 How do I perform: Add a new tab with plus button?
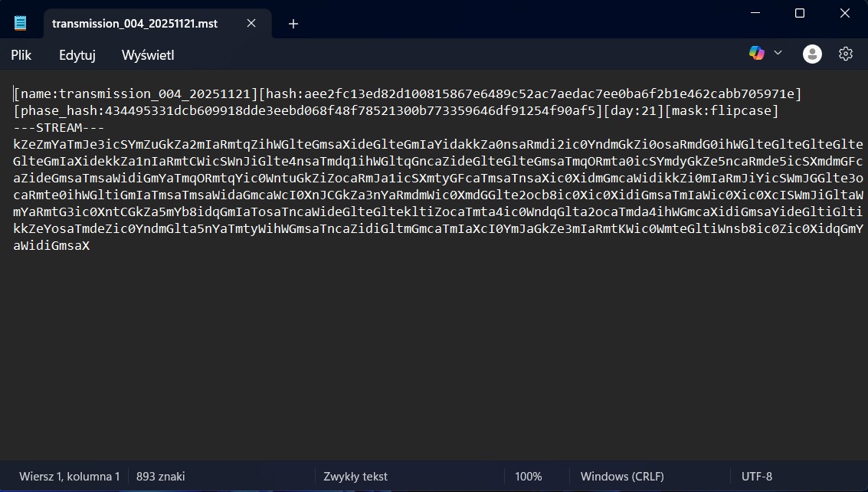[x=293, y=24]
